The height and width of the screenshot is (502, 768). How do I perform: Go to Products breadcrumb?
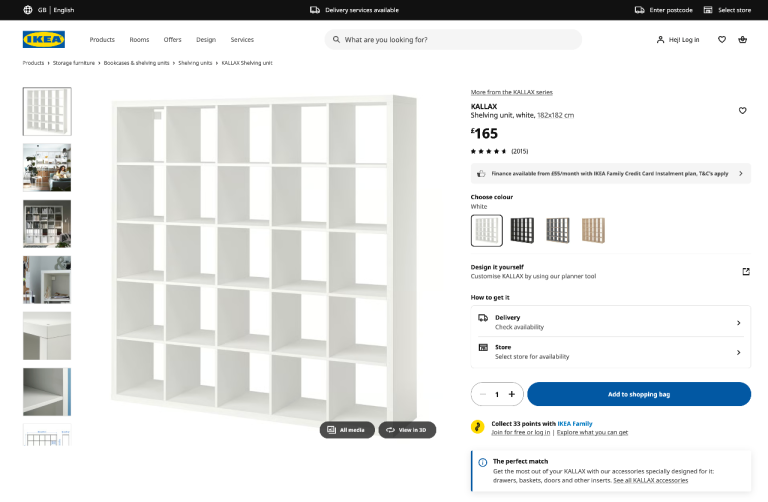(x=33, y=63)
